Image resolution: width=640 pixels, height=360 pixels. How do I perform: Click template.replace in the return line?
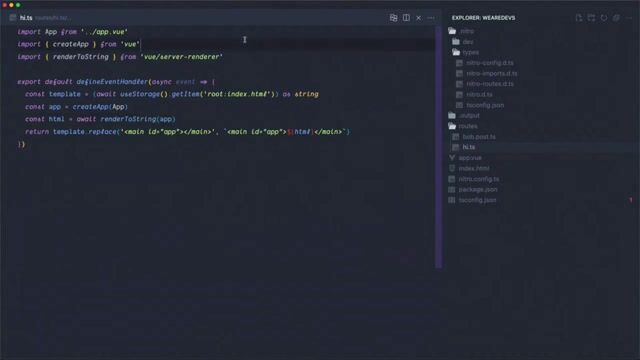pos(84,132)
